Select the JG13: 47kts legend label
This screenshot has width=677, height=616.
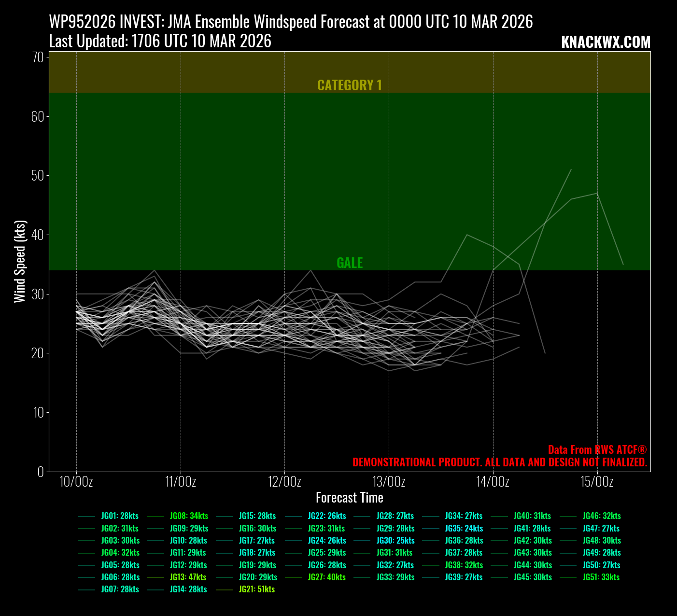[x=188, y=577]
